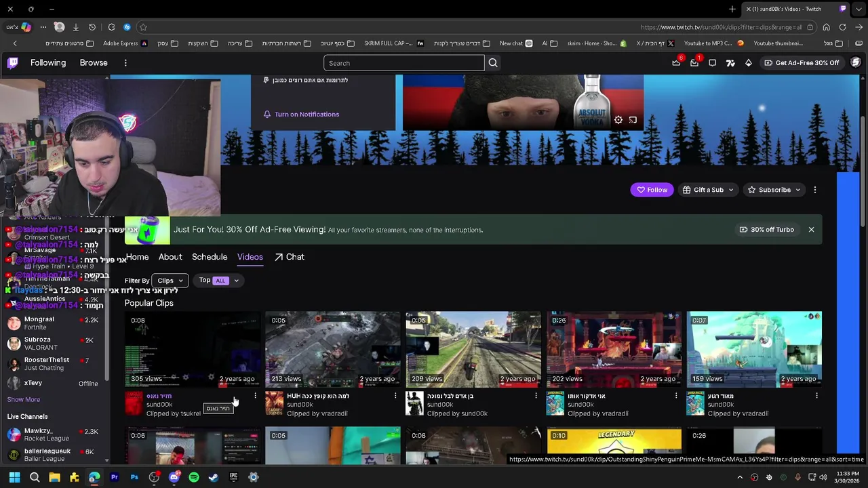The width and height of the screenshot is (868, 488).
Task: Open Windows Start menu
Action: point(14,477)
